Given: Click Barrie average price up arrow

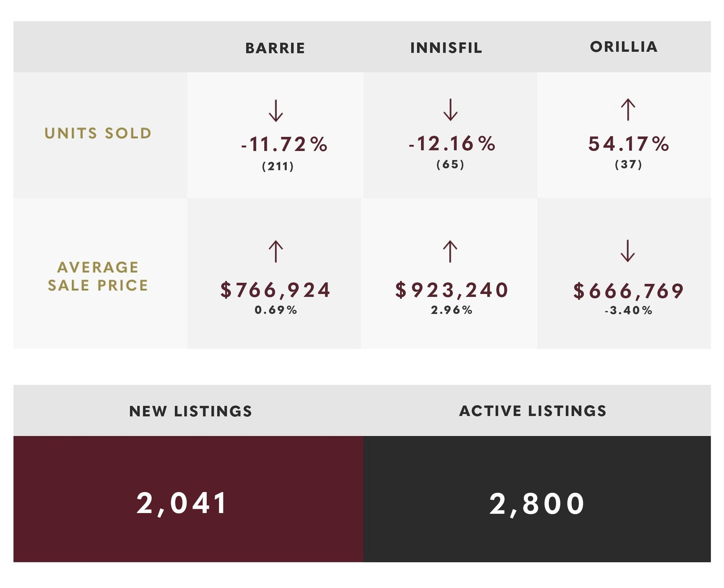Looking at the screenshot, I should tap(275, 251).
